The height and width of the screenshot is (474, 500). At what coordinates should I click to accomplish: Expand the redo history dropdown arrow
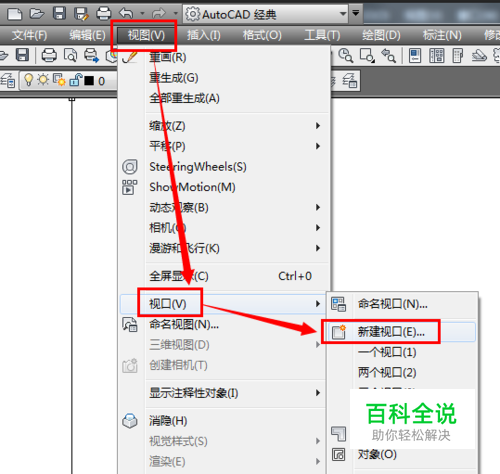coord(176,14)
